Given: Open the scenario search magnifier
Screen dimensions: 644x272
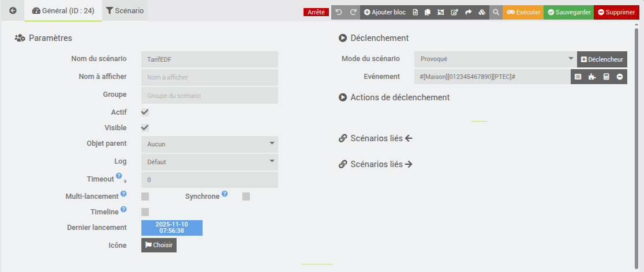Looking at the screenshot, I should (496, 12).
